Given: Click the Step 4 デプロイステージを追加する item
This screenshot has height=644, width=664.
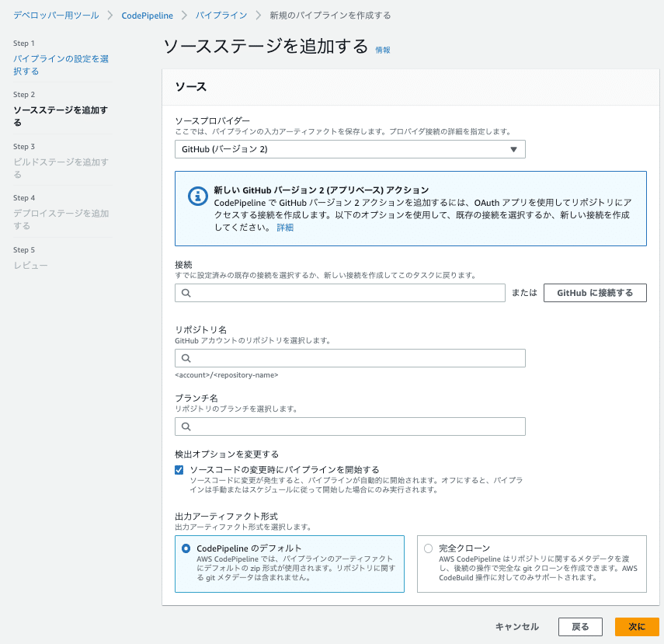Looking at the screenshot, I should point(61,220).
